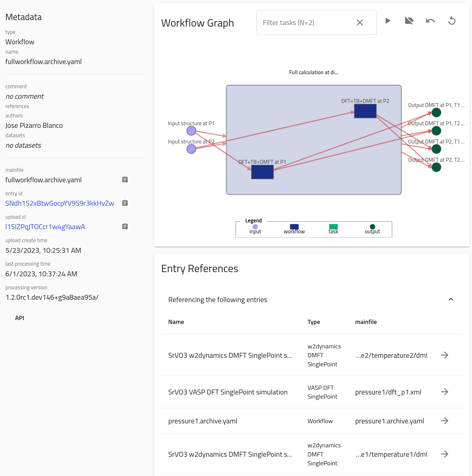Click the Type column header
The image size is (472, 476).
point(314,322)
